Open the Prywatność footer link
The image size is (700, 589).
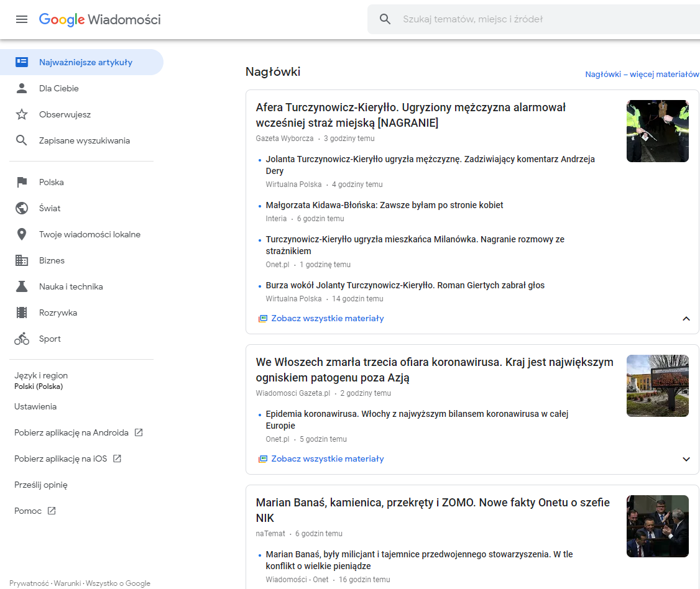[29, 583]
